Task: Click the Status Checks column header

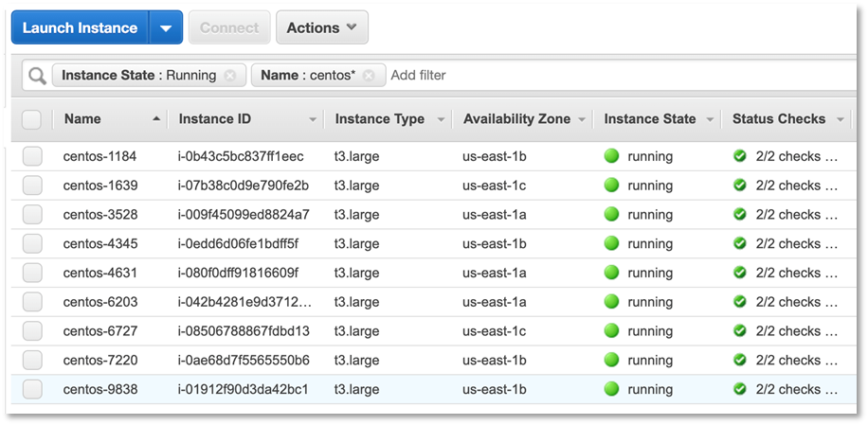Action: (x=778, y=119)
